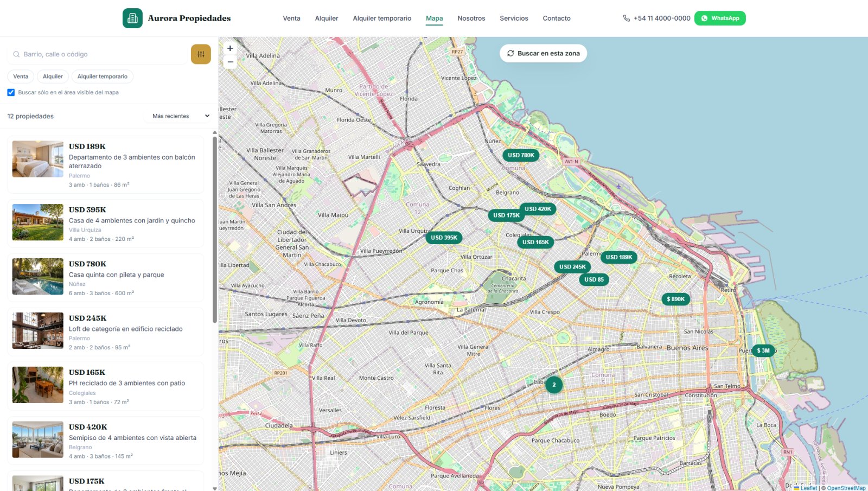Select the USD 245K map marker

click(572, 267)
